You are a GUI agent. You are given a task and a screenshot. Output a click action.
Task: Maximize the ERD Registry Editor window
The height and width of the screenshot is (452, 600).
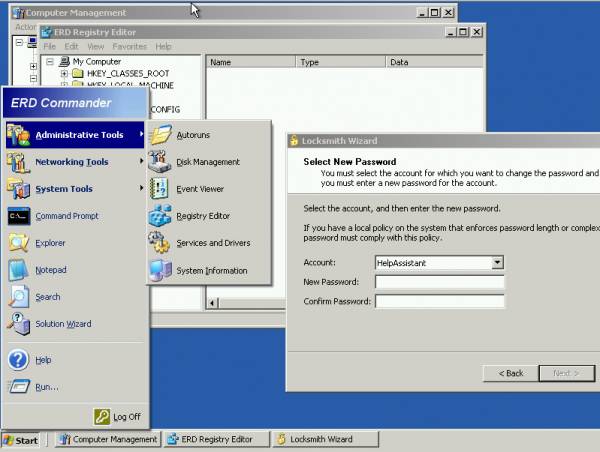463,32
